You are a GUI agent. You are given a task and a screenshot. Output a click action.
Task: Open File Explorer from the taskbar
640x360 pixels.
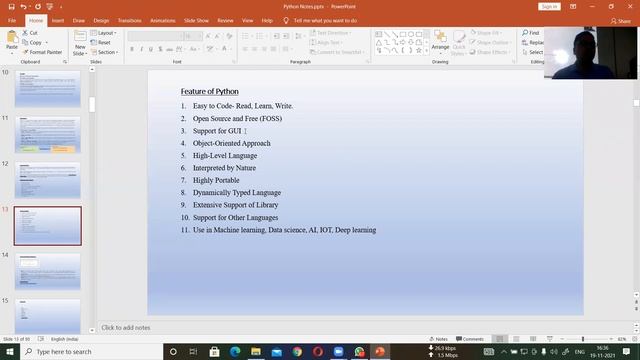click(256, 351)
